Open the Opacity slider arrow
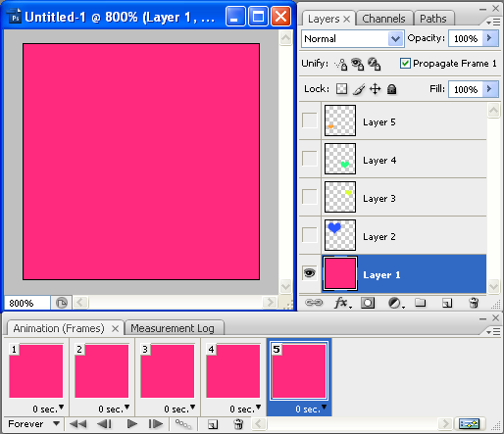Screen dimensions: 504x434 coord(489,38)
